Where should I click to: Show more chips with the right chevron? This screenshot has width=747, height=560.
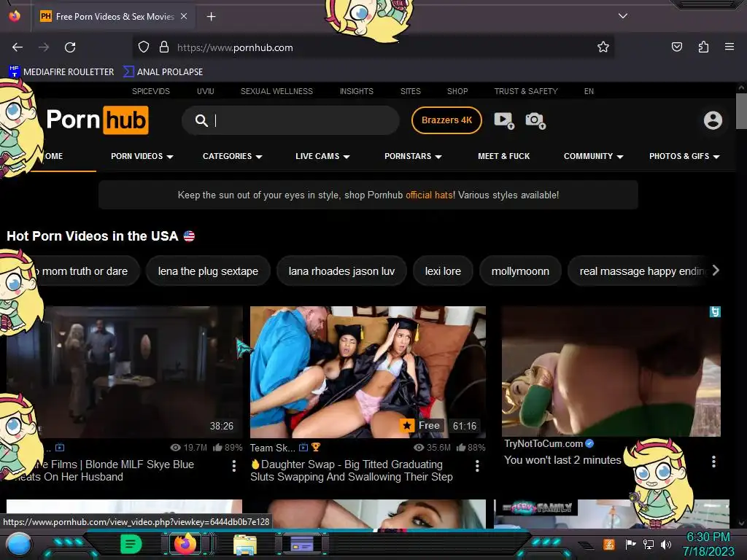pyautogui.click(x=716, y=271)
